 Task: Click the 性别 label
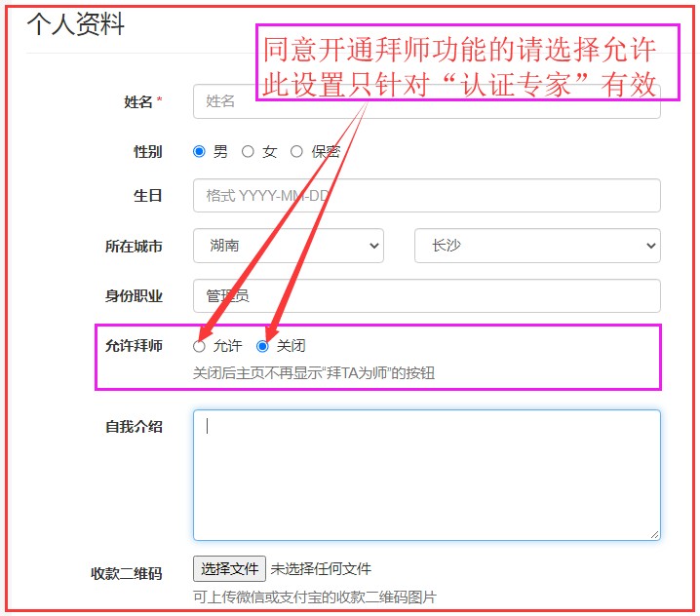tap(148, 152)
